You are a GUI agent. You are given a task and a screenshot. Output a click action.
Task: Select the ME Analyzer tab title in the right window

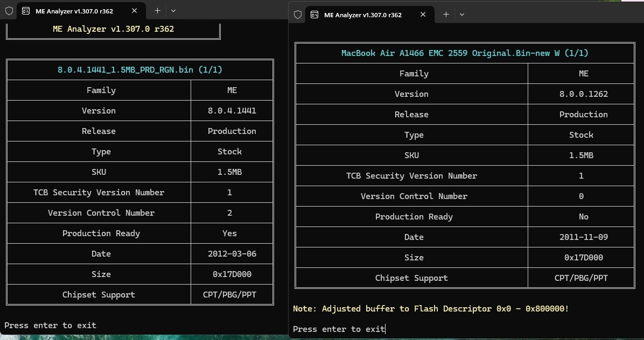pos(363,15)
